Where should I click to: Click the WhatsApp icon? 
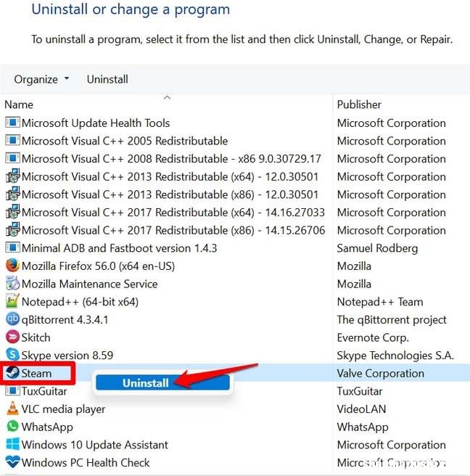(x=12, y=426)
